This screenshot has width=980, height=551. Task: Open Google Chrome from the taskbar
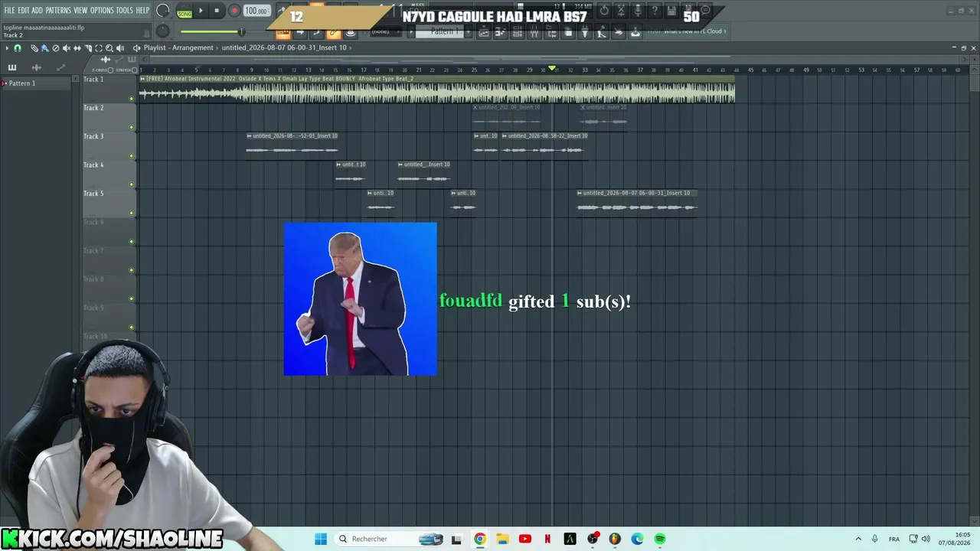(479, 539)
